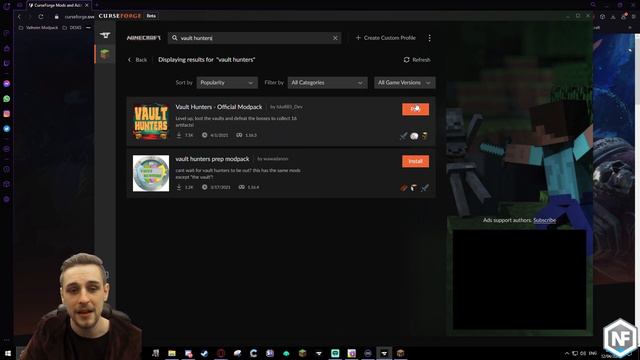Open the three-dot more options menu
640x360 pixels.
tap(429, 38)
